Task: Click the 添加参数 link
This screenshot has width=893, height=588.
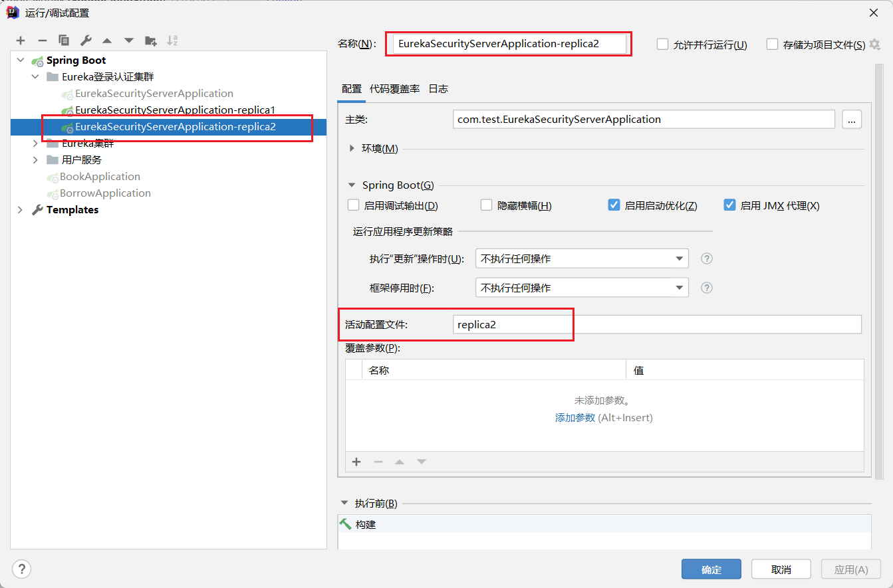Action: tap(575, 418)
